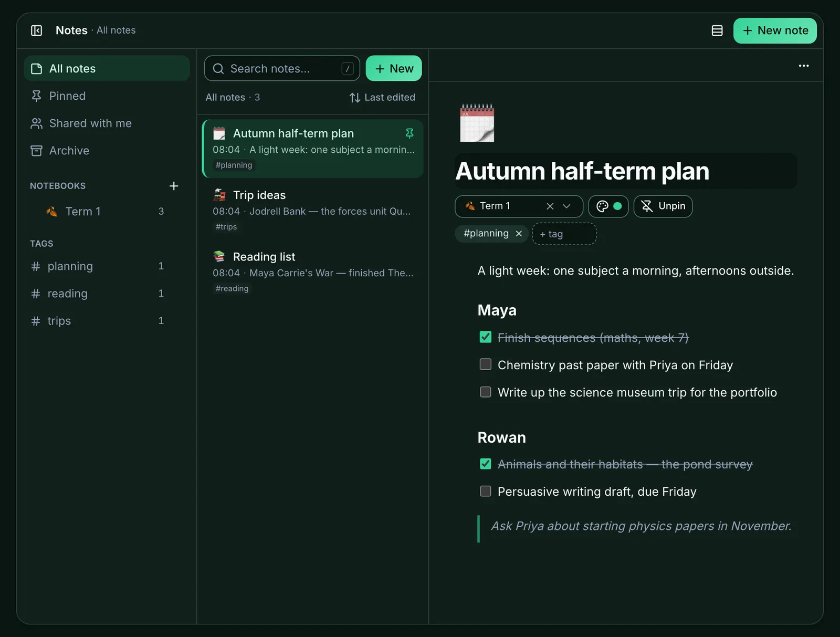Toggle the list layout view icon

coord(717,30)
